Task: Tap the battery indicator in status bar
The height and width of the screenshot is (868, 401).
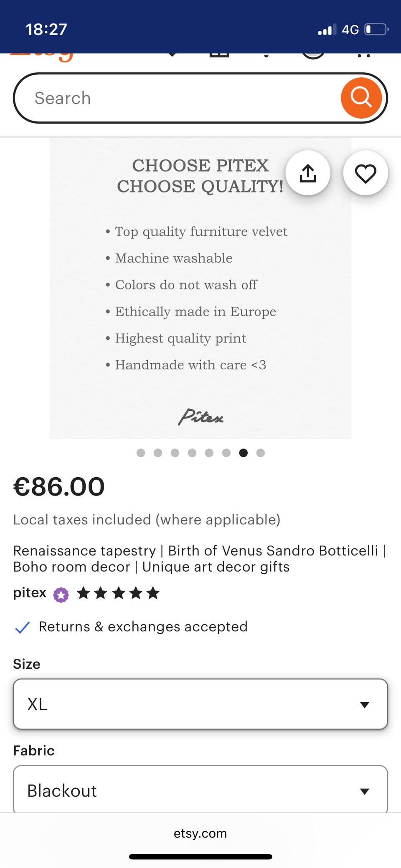Action: tap(376, 30)
